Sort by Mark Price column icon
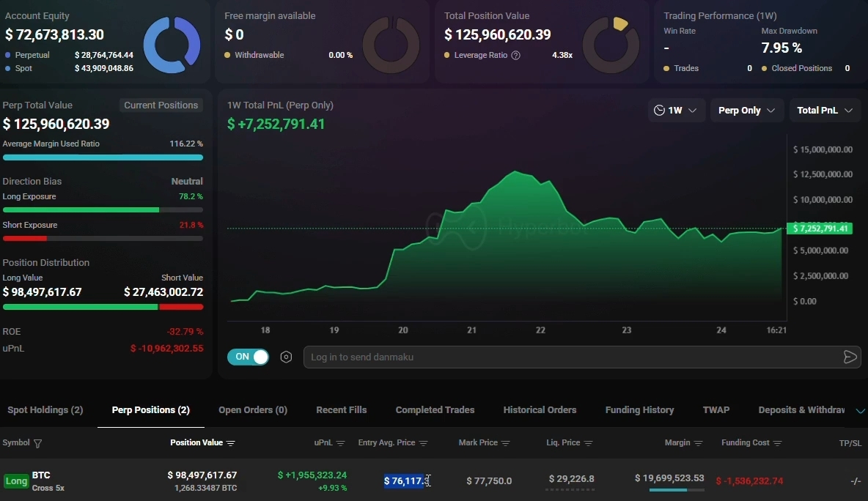This screenshot has width=868, height=501. pyautogui.click(x=505, y=443)
